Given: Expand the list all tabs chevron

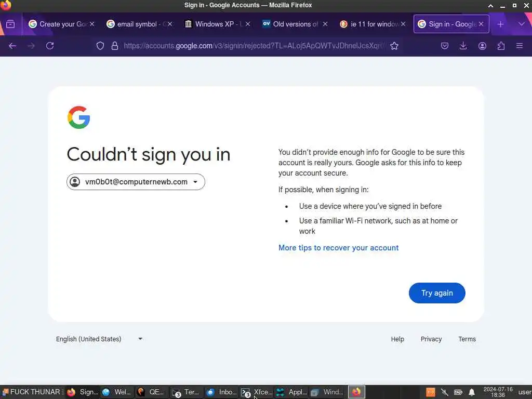Looking at the screenshot, I should pyautogui.click(x=522, y=24).
